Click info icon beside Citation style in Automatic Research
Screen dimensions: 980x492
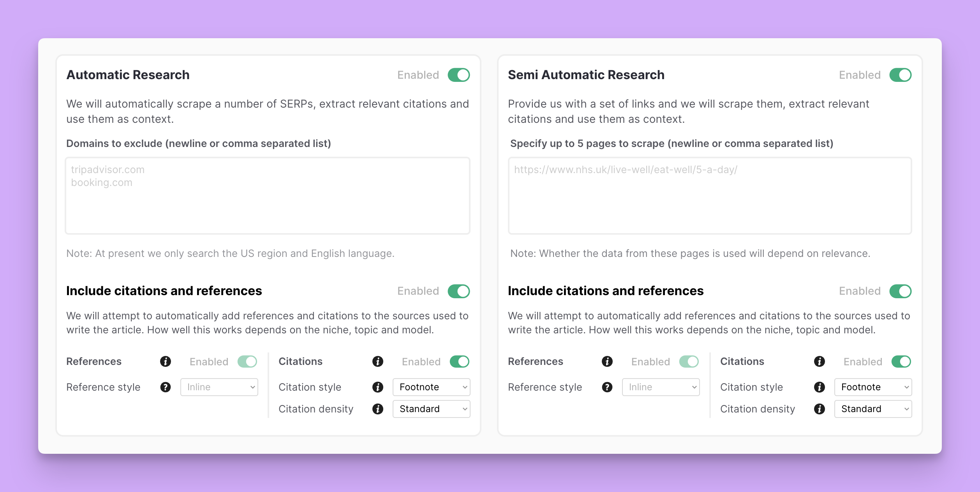[377, 387]
